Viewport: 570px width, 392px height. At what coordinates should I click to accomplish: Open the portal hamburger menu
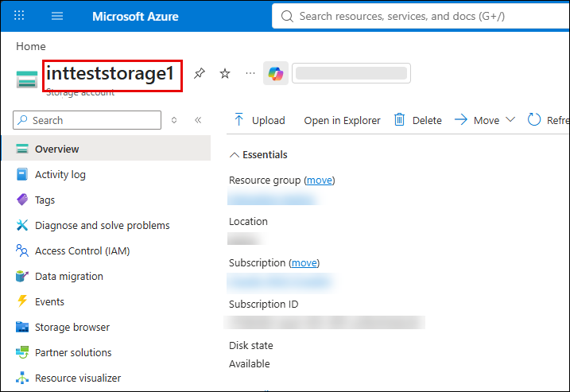tap(57, 16)
